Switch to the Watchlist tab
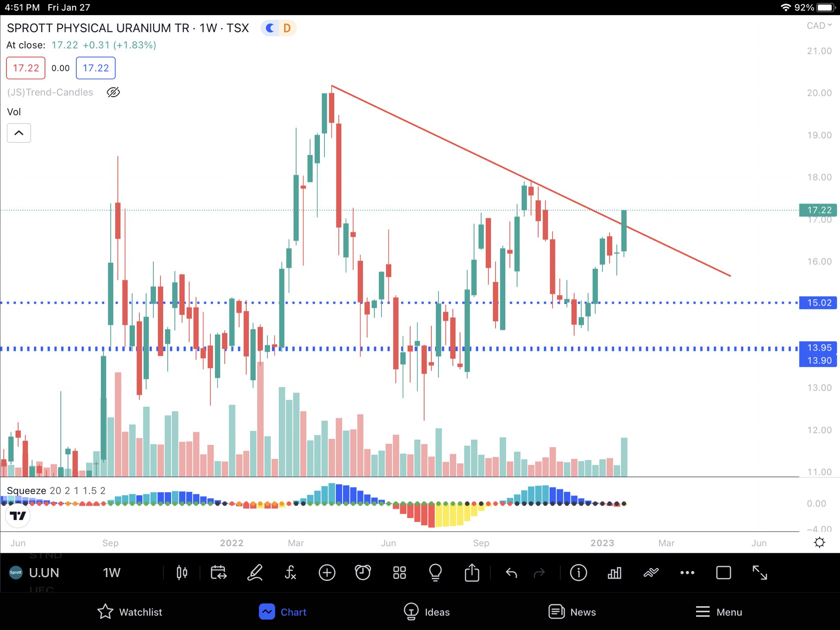 (130, 612)
